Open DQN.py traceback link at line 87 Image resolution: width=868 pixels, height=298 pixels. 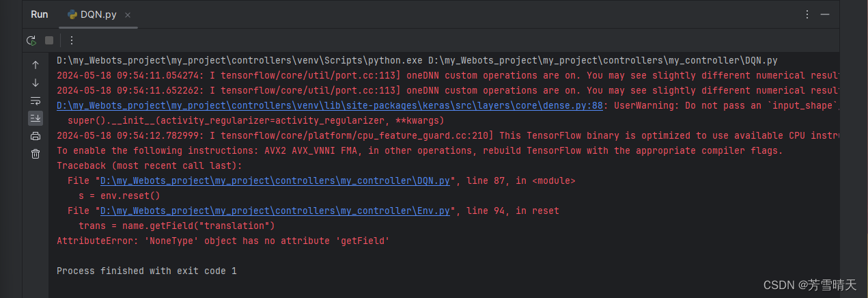click(275, 180)
